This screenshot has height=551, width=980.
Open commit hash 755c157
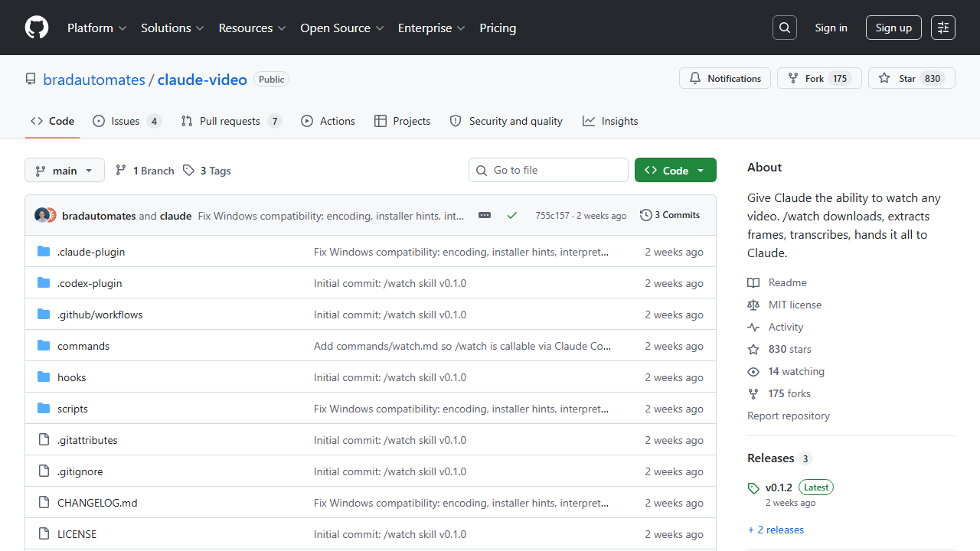pyautogui.click(x=552, y=216)
